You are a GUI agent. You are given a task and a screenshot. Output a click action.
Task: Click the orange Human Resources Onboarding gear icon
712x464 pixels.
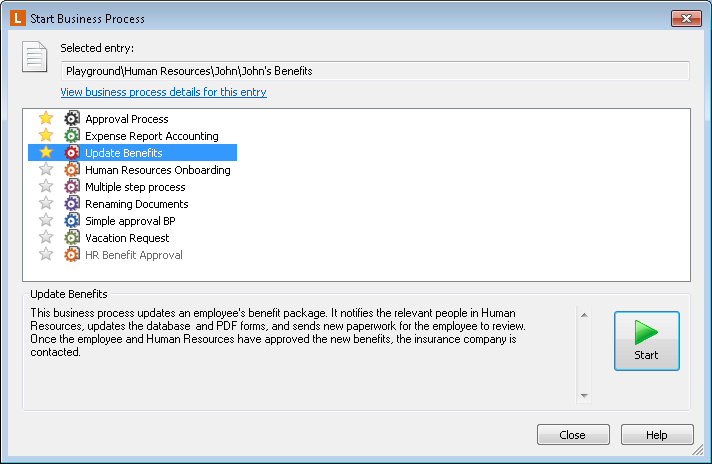point(71,169)
